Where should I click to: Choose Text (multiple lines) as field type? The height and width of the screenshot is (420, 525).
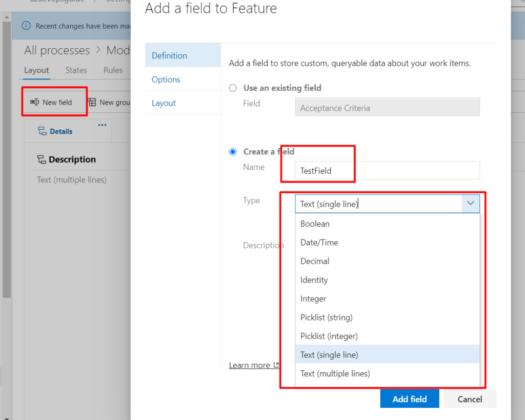coord(335,373)
